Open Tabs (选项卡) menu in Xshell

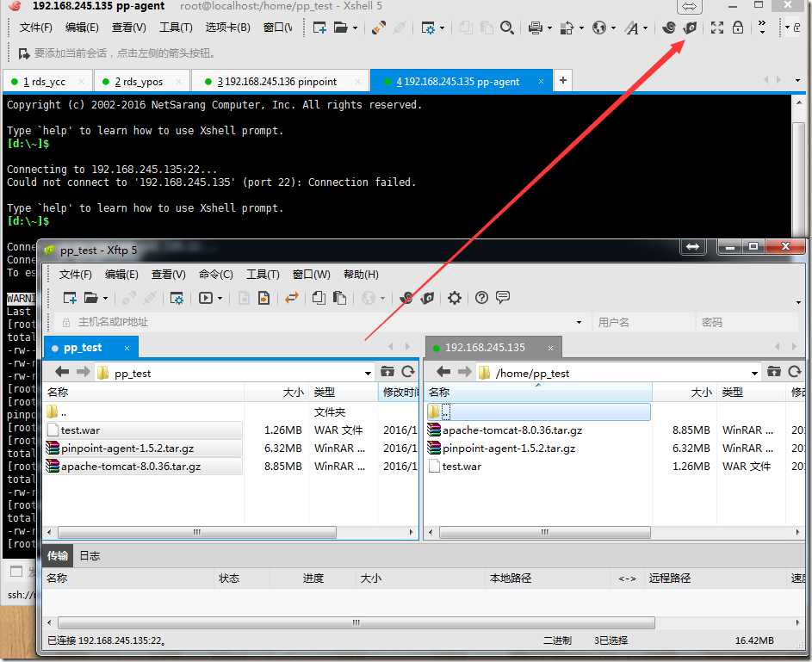(228, 28)
